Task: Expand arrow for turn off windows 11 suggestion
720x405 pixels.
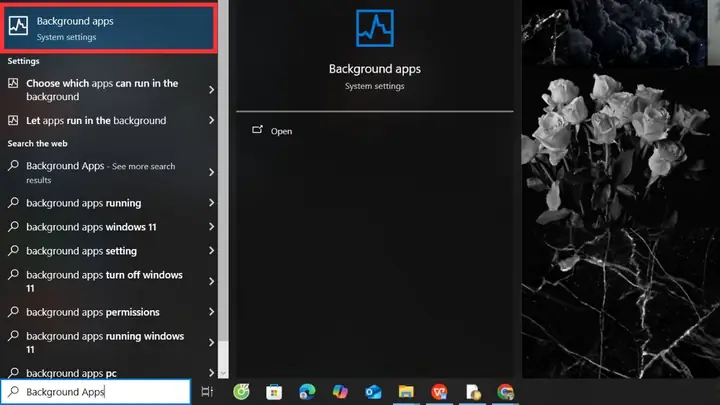Action: click(x=211, y=281)
